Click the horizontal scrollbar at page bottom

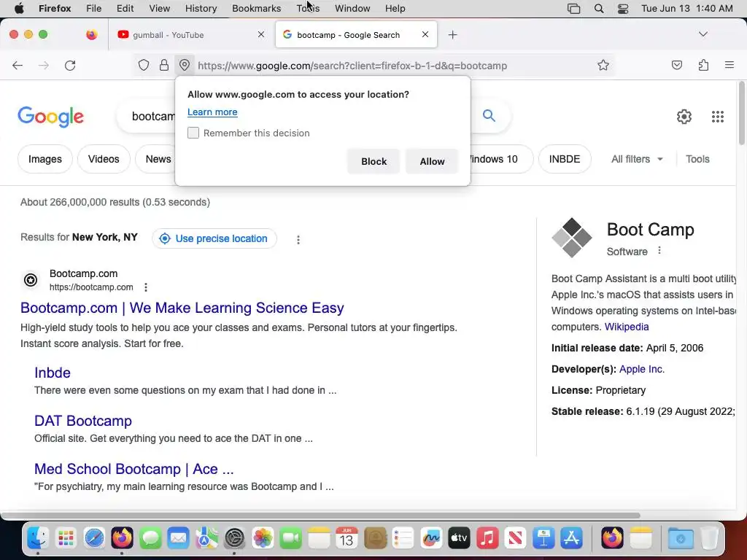pyautogui.click(x=320, y=516)
